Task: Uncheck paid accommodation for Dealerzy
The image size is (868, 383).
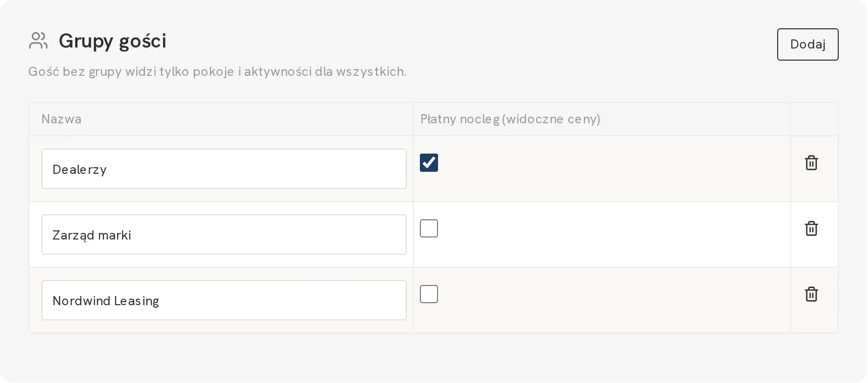Action: (429, 163)
